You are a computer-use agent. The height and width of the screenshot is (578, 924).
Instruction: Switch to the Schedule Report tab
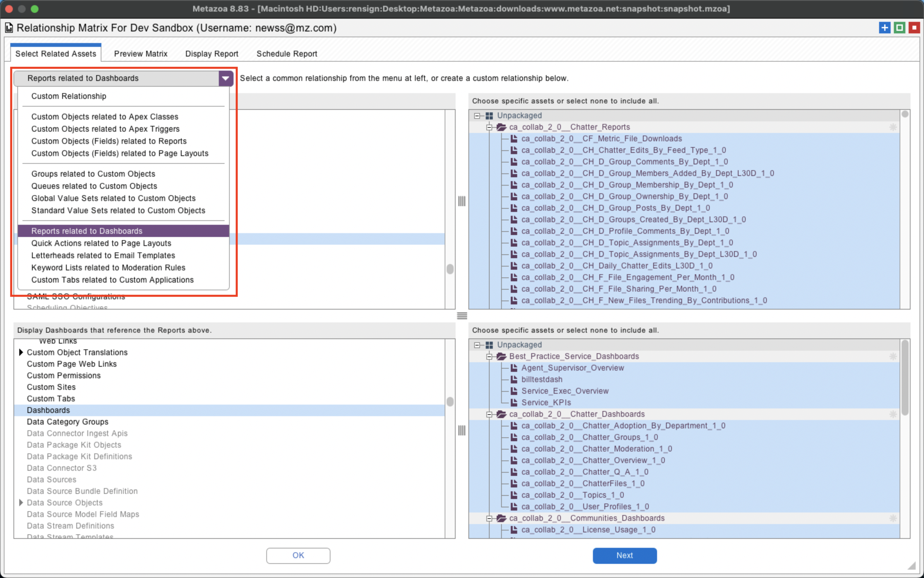coord(287,54)
